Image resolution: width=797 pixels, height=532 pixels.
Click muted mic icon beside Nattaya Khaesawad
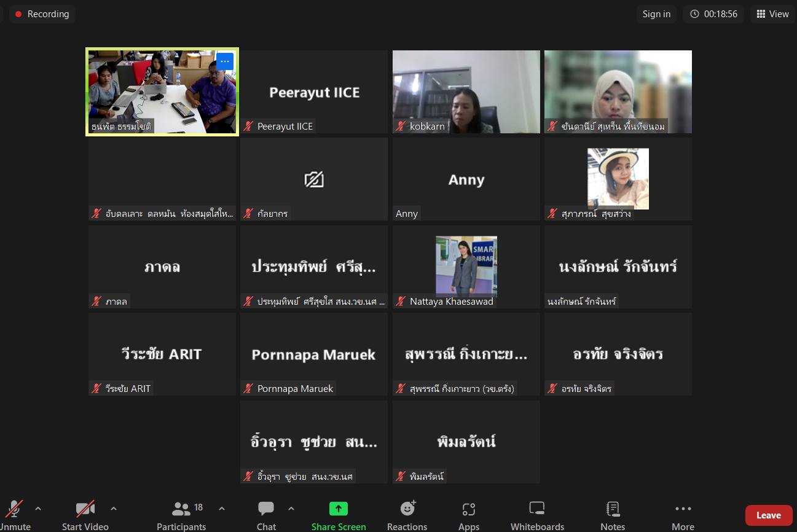401,302
